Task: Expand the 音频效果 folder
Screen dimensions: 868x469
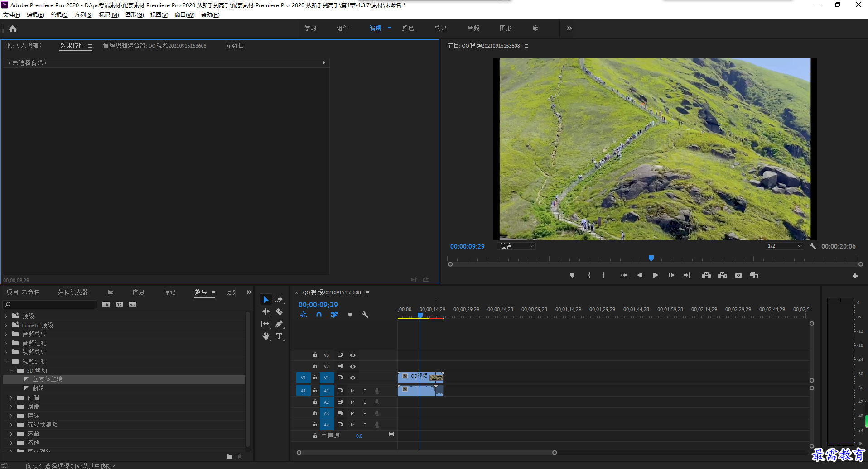Action: tap(6, 334)
